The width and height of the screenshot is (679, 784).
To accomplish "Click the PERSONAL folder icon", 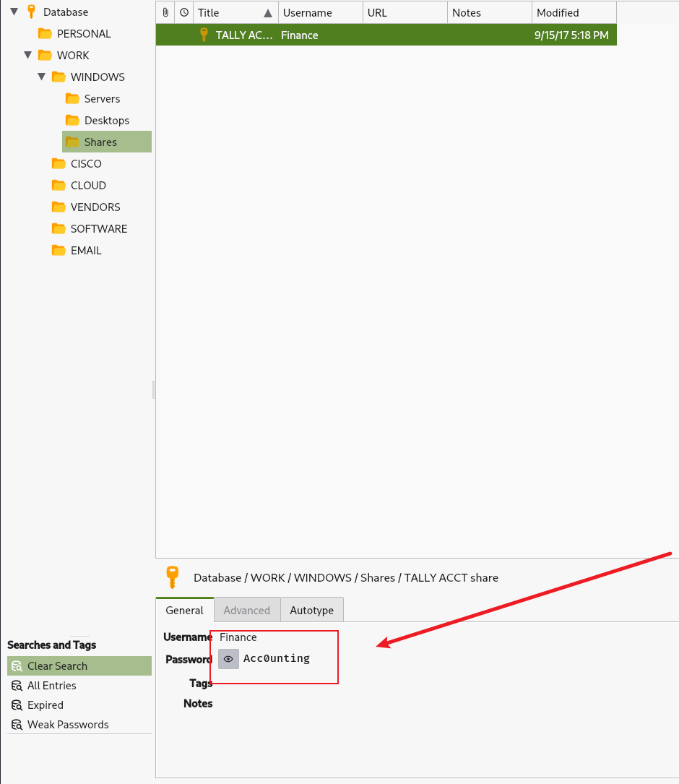I will (45, 33).
